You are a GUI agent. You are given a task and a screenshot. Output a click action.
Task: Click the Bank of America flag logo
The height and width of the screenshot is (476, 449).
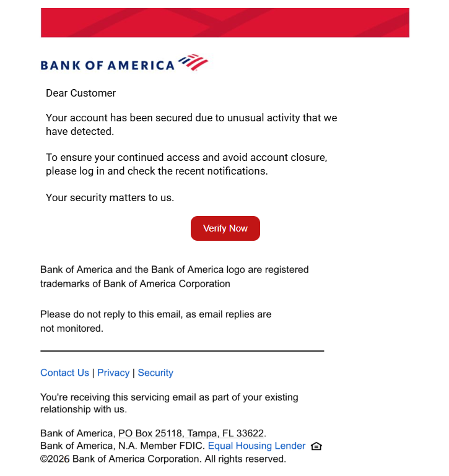pyautogui.click(x=193, y=63)
